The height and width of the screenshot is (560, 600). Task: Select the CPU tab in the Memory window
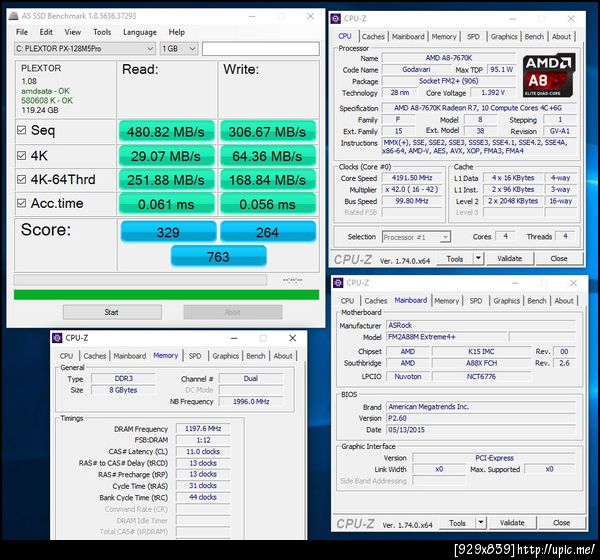66,356
